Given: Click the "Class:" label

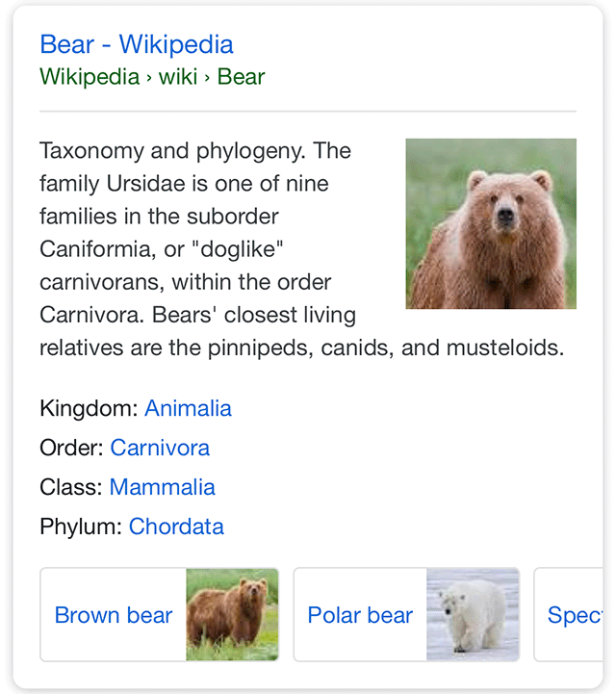Looking at the screenshot, I should pos(71,487).
